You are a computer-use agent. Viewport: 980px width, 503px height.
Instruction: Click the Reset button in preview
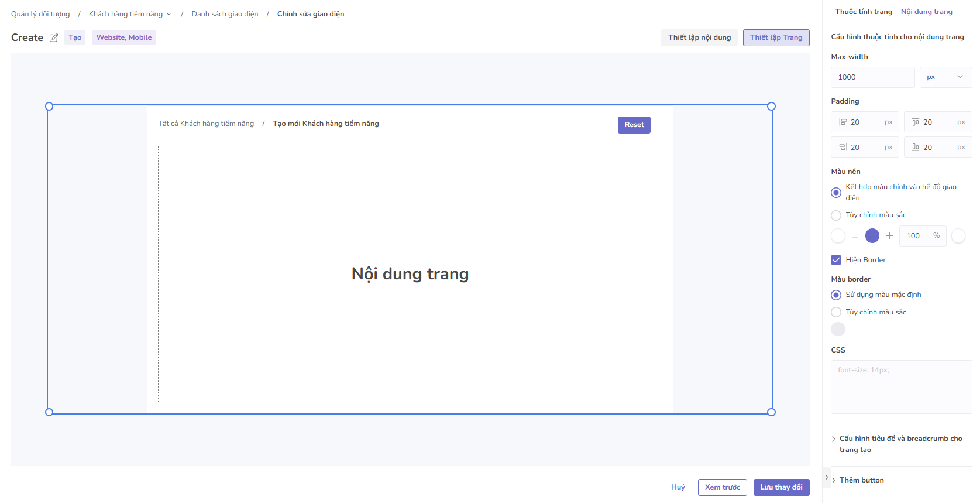pos(634,125)
